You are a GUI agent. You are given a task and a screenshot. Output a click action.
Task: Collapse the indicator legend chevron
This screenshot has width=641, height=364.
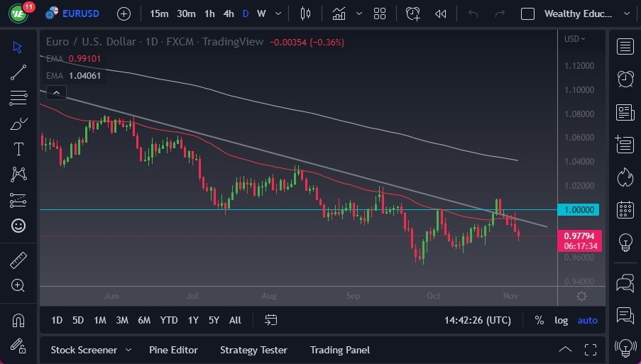[56, 92]
